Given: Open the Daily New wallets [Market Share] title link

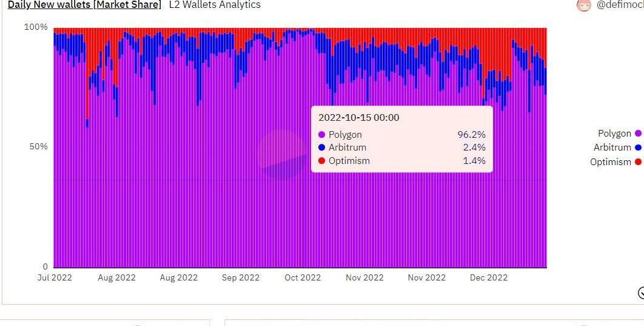Looking at the screenshot, I should (85, 5).
